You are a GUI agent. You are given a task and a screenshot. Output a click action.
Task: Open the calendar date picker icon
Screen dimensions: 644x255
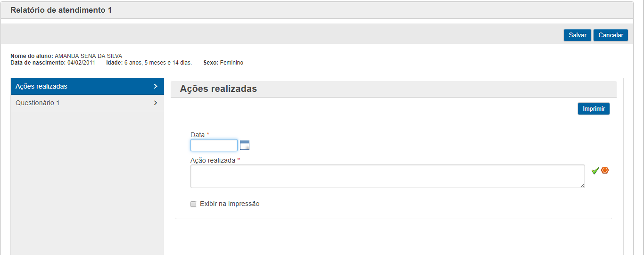pyautogui.click(x=245, y=145)
